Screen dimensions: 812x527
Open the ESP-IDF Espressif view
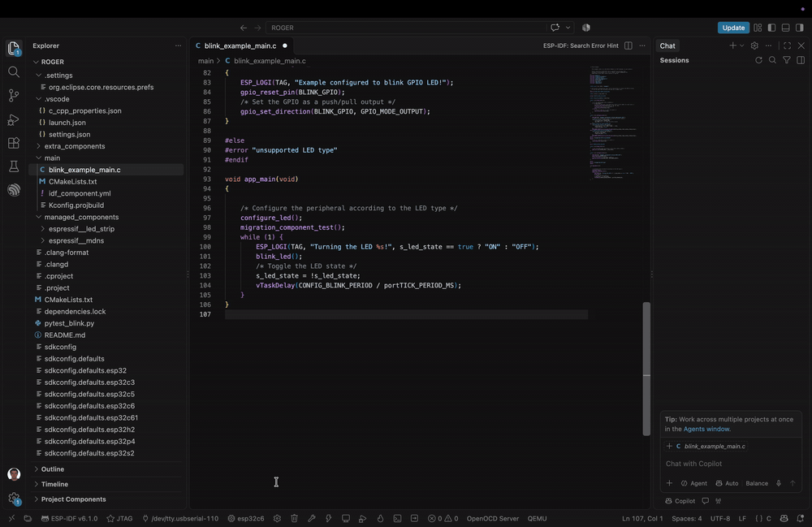(14, 190)
